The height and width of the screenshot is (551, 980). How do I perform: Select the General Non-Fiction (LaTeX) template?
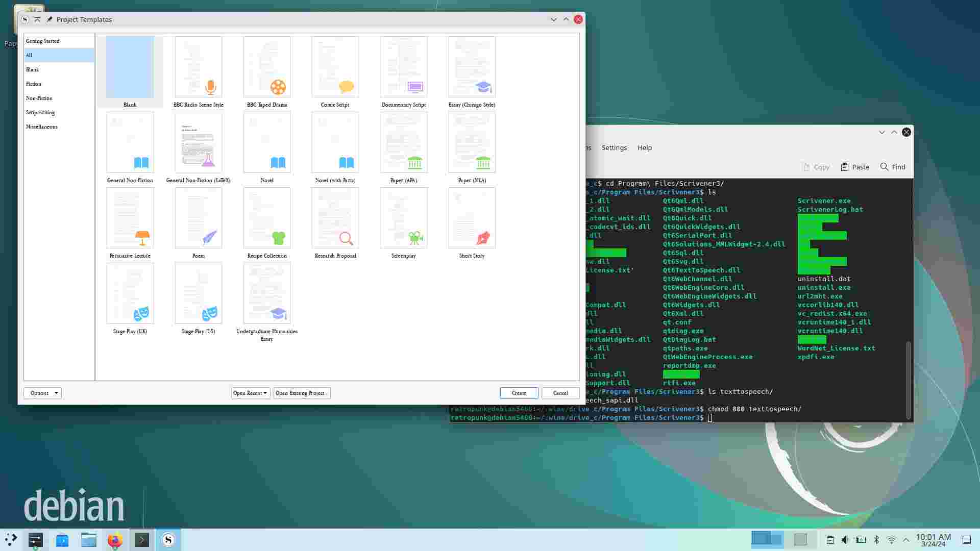click(199, 143)
